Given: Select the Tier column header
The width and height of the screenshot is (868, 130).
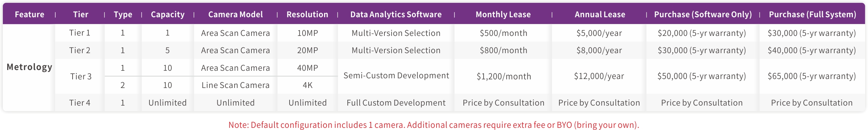Looking at the screenshot, I should [80, 14].
